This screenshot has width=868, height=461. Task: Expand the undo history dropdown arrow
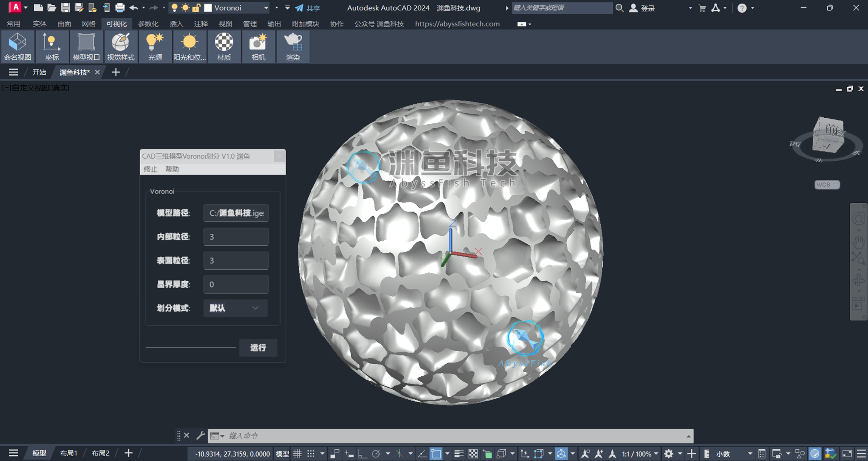tap(143, 8)
